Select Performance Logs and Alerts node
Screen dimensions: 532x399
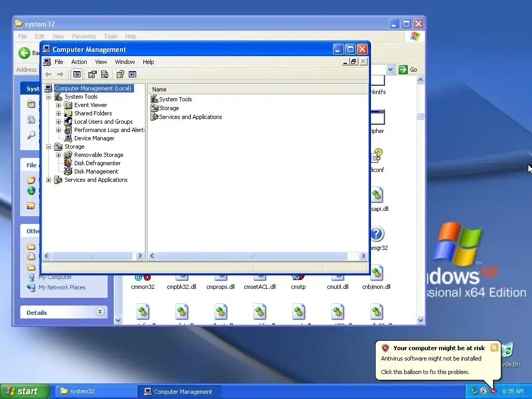click(109, 130)
